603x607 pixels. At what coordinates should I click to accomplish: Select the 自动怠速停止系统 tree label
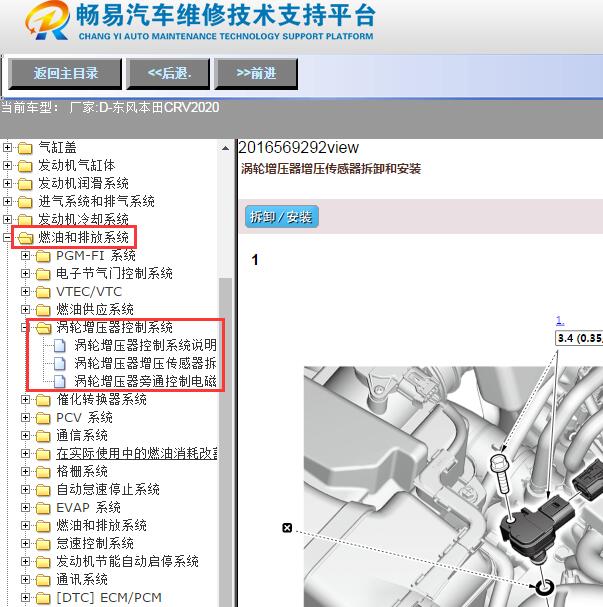(x=108, y=489)
